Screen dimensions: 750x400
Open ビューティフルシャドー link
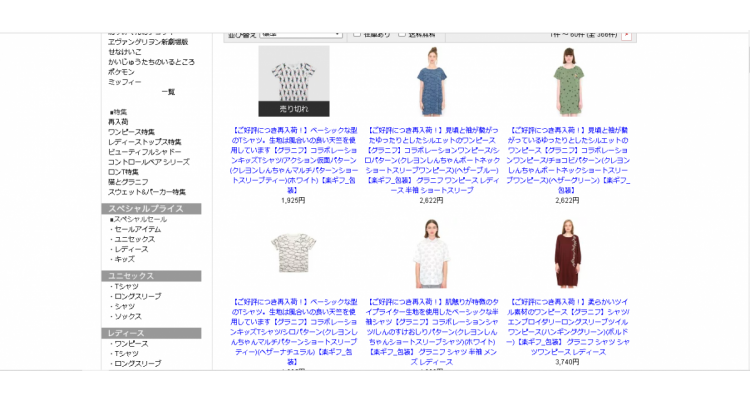144,152
